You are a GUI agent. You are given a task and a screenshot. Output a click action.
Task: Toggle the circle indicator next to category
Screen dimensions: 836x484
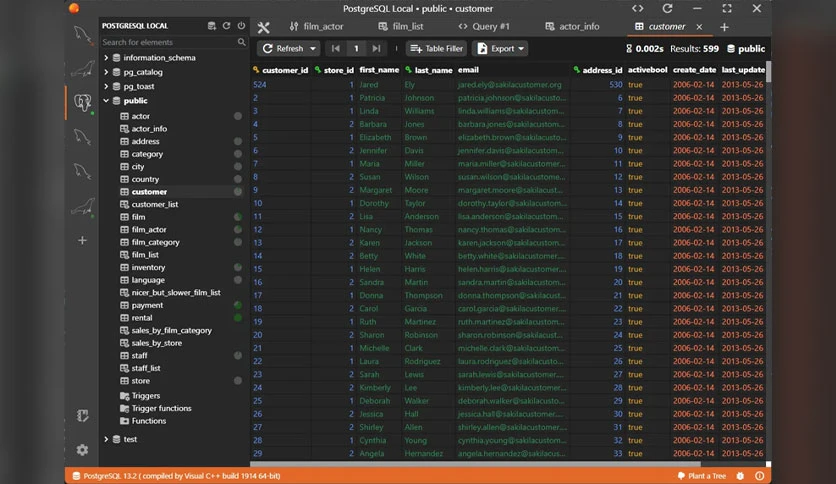(x=238, y=154)
